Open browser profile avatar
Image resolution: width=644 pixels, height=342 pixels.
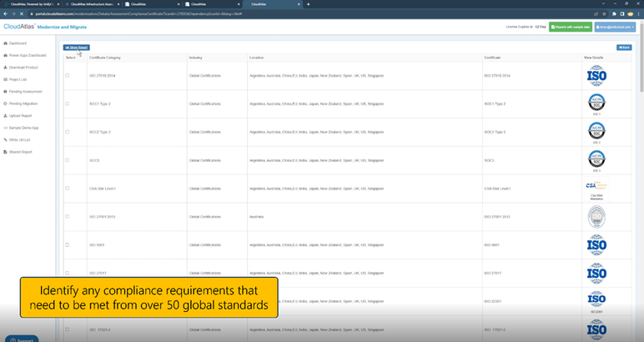[631, 13]
